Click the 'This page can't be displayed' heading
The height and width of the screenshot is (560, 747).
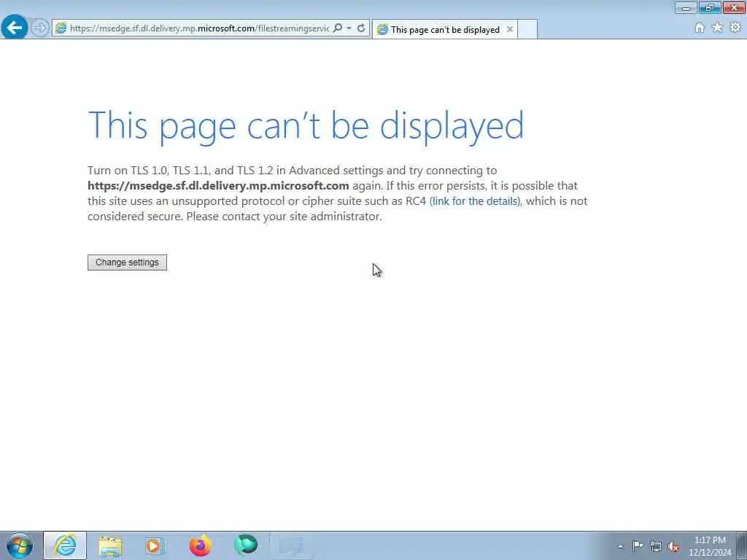coord(306,126)
